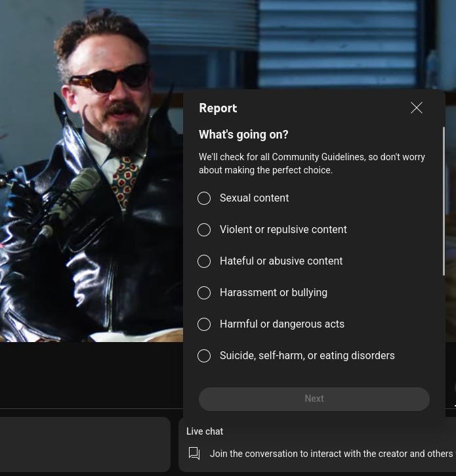Select the Sexual content radio option
This screenshot has height=476, width=456.
pyautogui.click(x=204, y=198)
